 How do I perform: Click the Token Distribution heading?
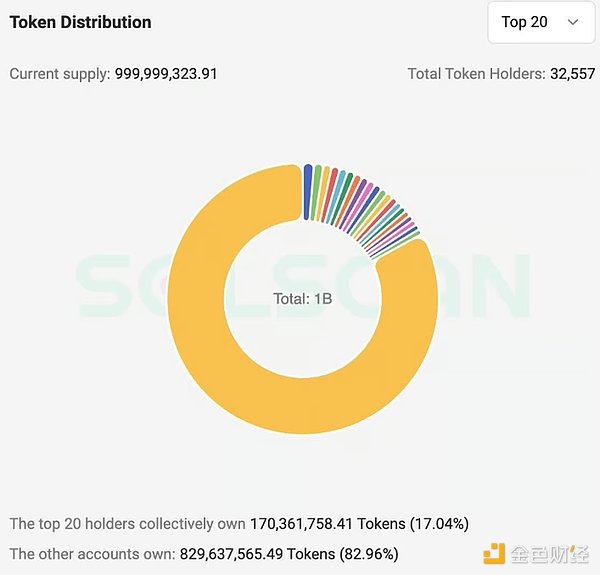(81, 22)
